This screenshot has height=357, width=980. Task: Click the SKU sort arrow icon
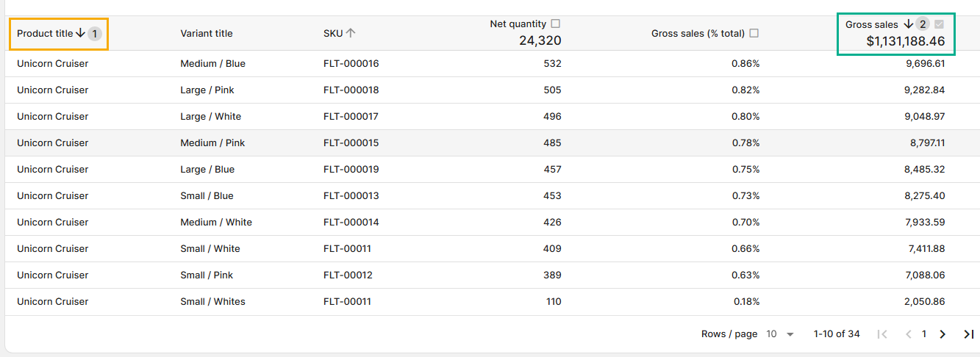click(351, 33)
